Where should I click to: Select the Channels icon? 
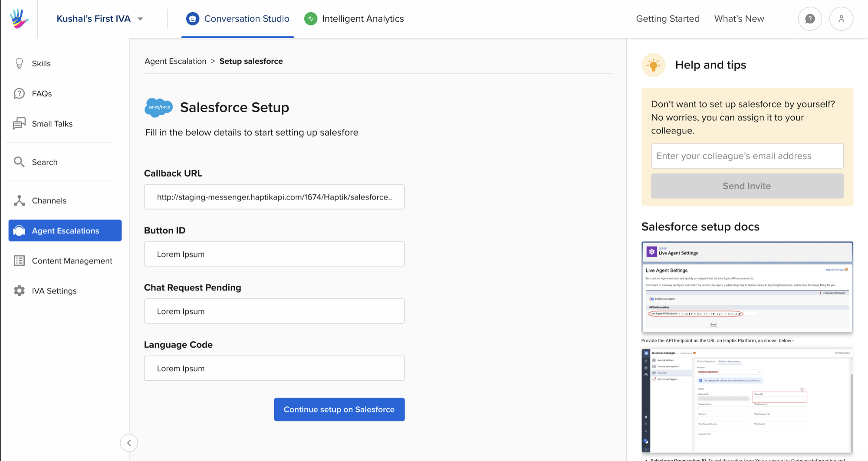point(19,200)
